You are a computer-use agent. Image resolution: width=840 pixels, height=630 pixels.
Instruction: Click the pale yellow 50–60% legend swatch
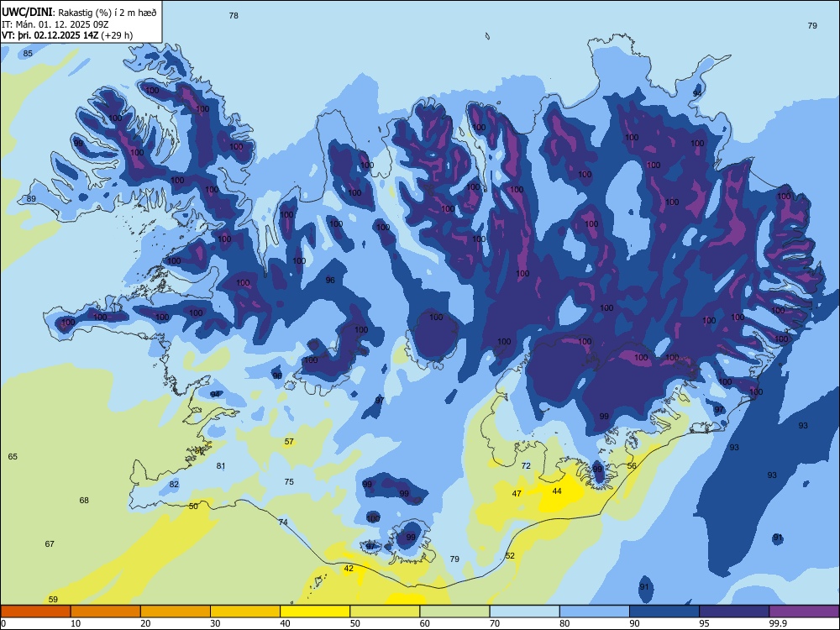point(385,612)
